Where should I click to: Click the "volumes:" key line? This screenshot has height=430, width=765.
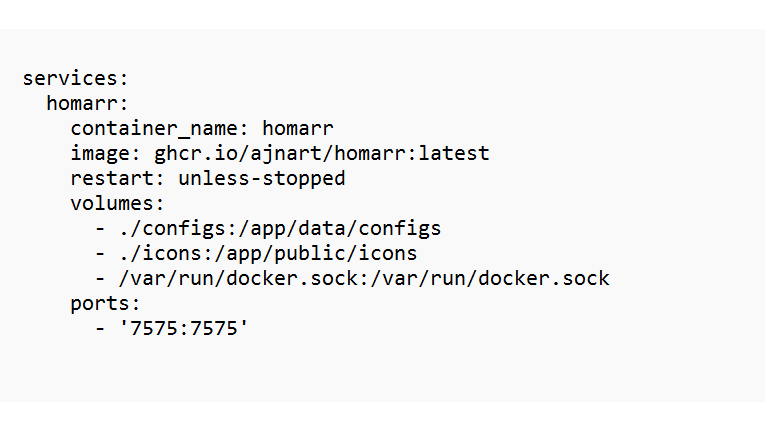(x=117, y=203)
